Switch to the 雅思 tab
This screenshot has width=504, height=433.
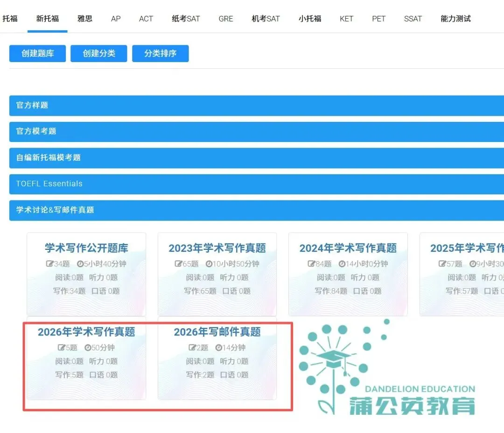click(84, 18)
